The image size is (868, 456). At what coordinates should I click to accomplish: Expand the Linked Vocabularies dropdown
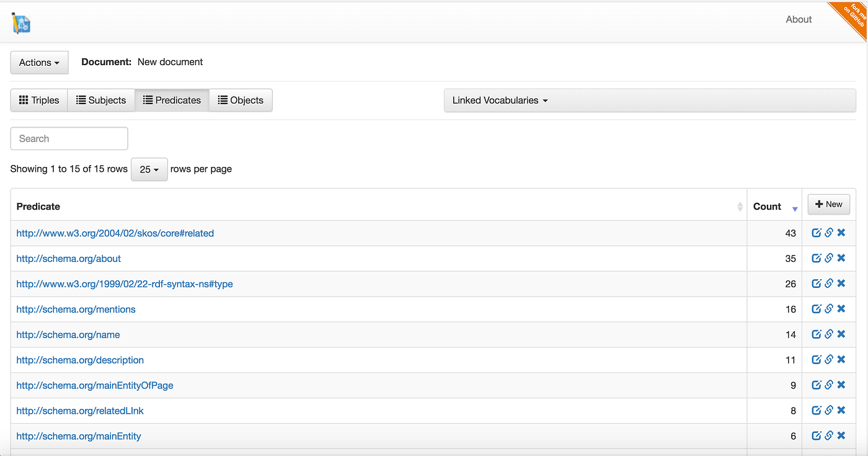tap(498, 100)
